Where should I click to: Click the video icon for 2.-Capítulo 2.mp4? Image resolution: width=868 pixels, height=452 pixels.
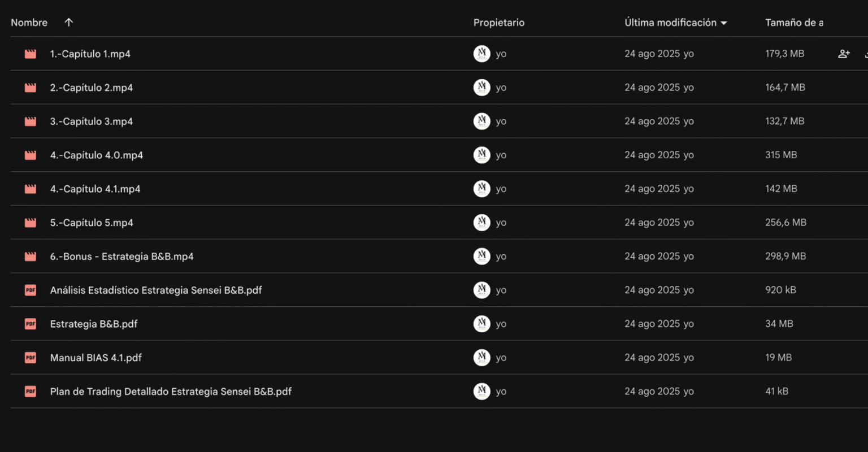coord(31,88)
